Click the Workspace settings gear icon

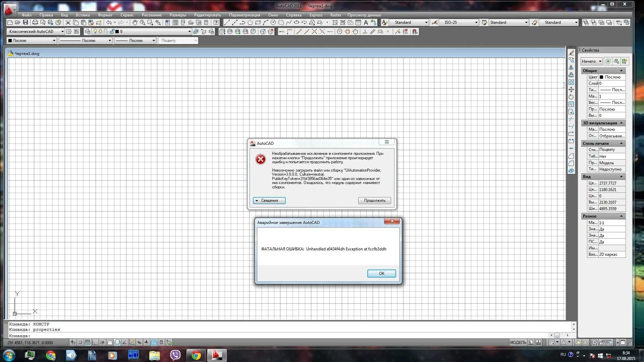pyautogui.click(x=69, y=32)
